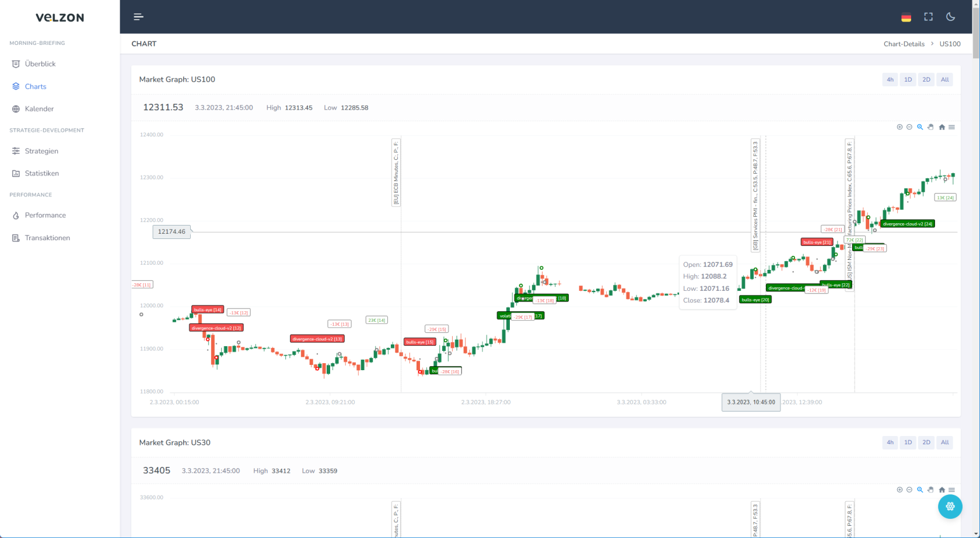
Task: Toggle dark mode with moon icon
Action: [950, 17]
